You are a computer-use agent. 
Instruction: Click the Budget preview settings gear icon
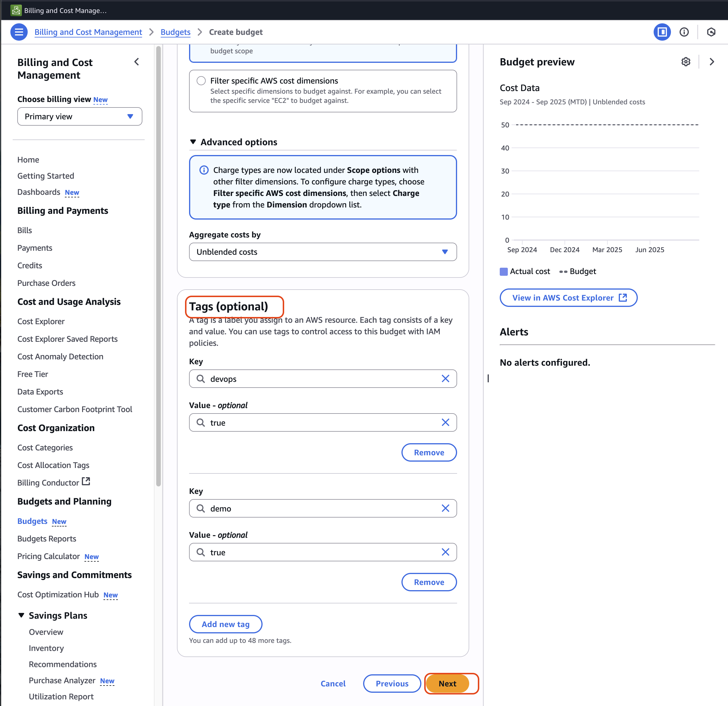tap(686, 62)
